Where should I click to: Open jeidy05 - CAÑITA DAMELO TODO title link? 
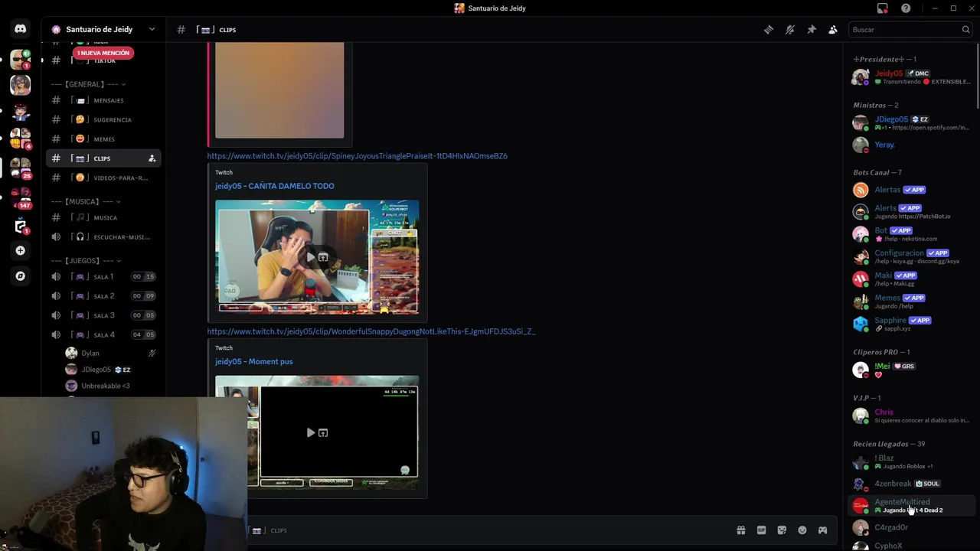(x=274, y=186)
